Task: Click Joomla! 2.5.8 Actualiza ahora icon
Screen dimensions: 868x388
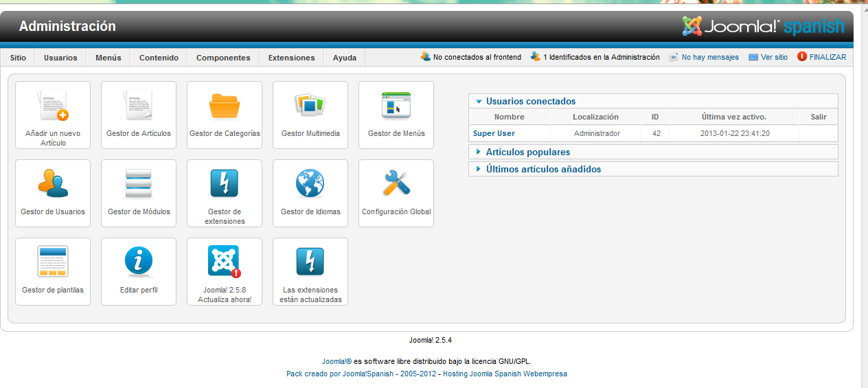Action: 225,264
